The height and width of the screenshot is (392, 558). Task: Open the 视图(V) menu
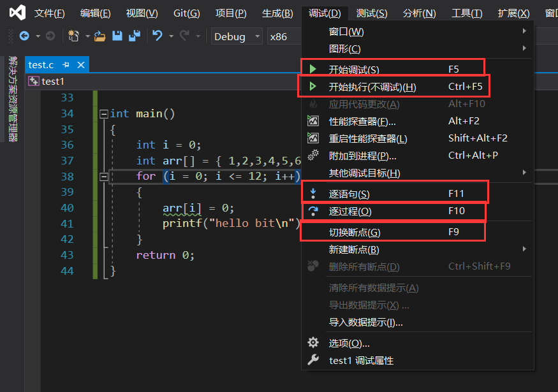click(x=142, y=13)
